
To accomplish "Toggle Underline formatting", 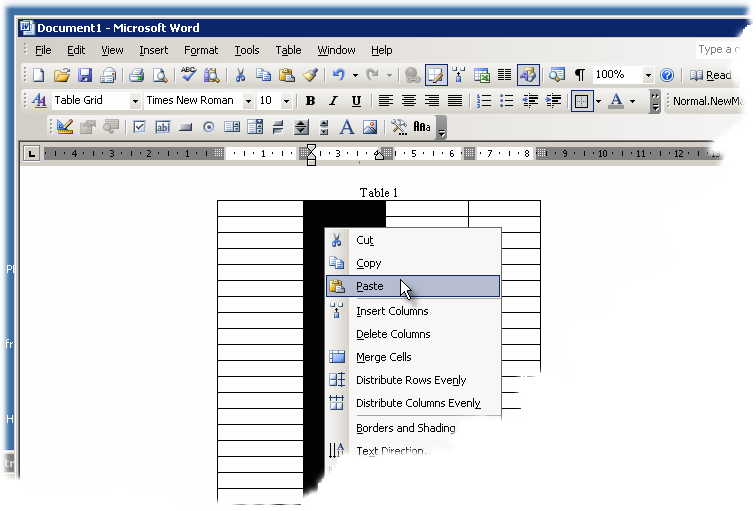I will tap(356, 101).
